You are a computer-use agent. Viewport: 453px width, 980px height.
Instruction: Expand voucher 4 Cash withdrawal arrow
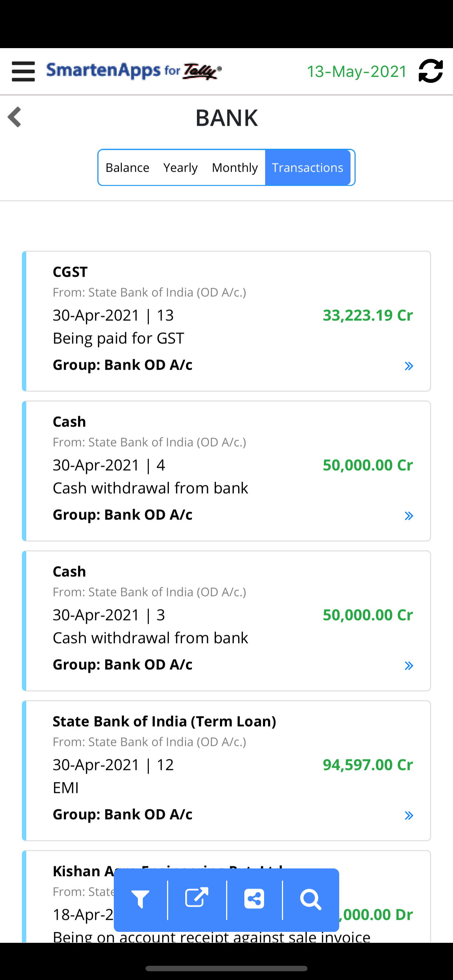409,516
